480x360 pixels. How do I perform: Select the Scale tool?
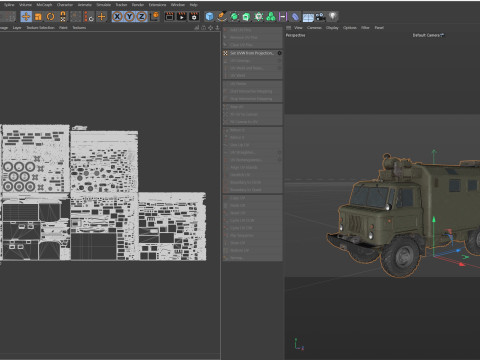point(38,16)
